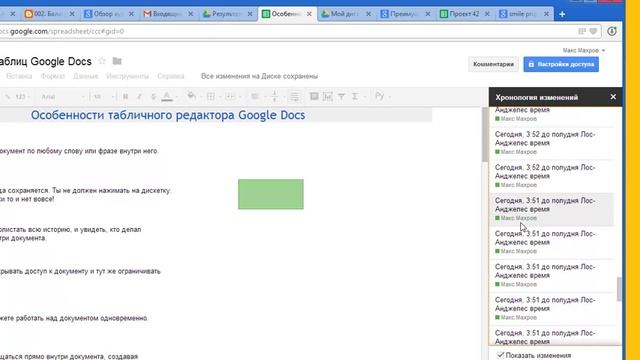Open the Инструменты menu
This screenshot has width=640, height=360.
[x=127, y=76]
